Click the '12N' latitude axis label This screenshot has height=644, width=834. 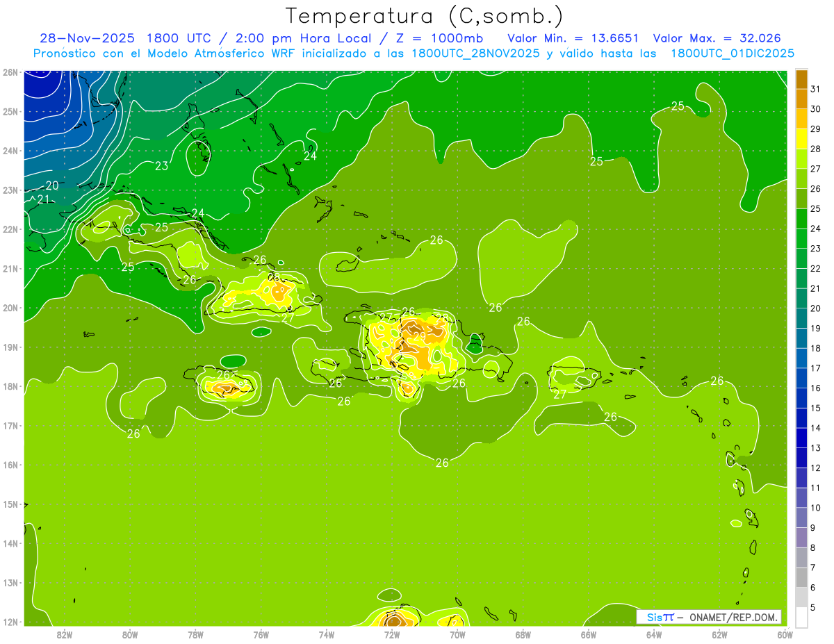point(10,622)
